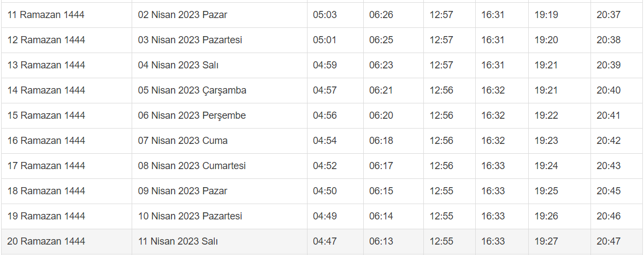Click the 17 Ramazan 1444 cell
This screenshot has width=644, height=255.
(46, 166)
